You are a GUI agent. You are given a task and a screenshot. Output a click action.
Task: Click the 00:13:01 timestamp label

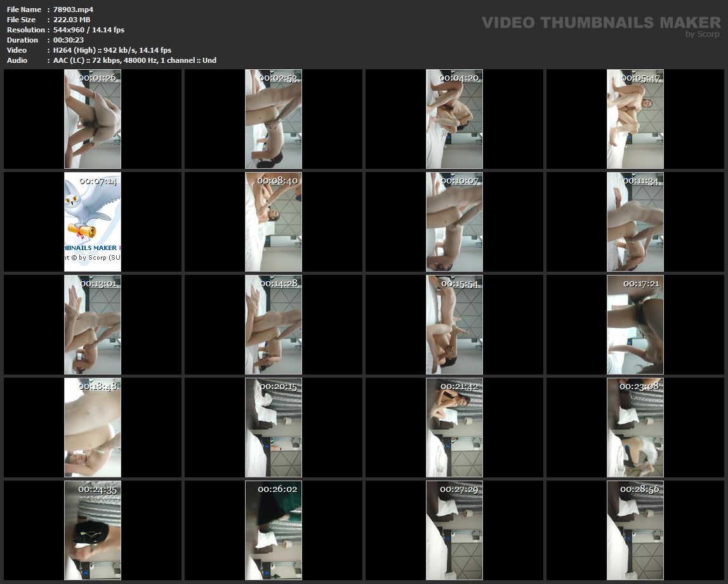(98, 283)
